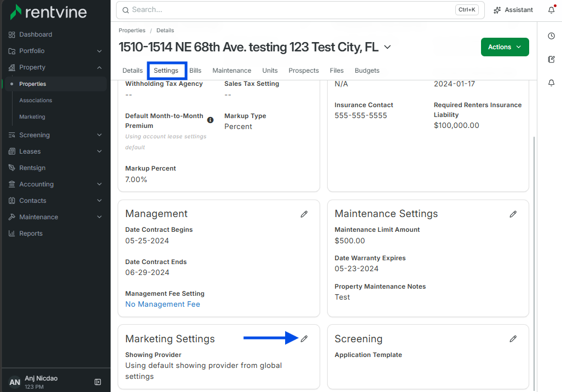Click the Contacts sidebar icon
This screenshot has height=392, width=562.
tap(12, 201)
